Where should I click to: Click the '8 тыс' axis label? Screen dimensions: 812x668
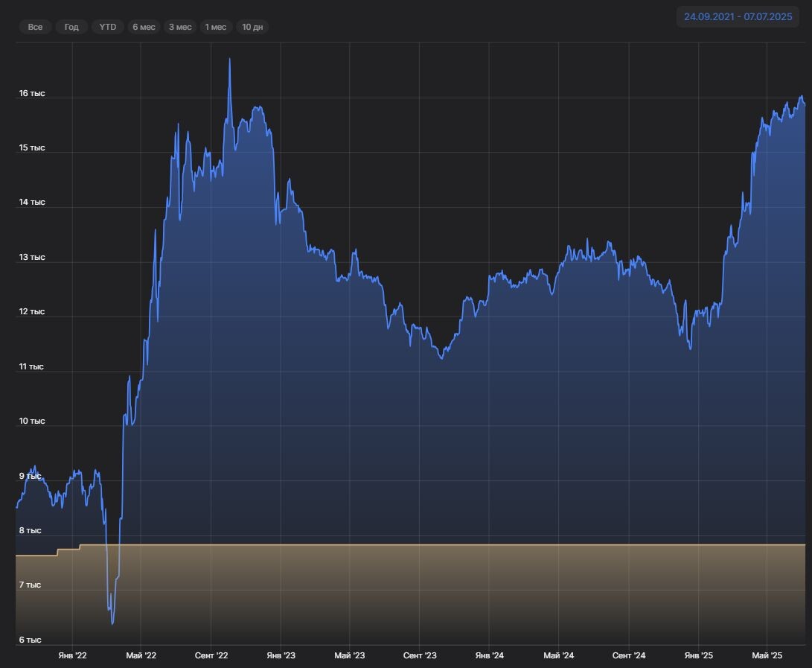(30, 530)
